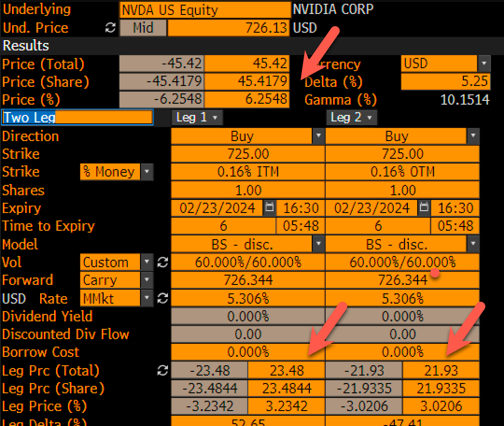The height and width of the screenshot is (426, 504).
Task: Select the Leg 1 Strike 725.00 field
Action: [248, 154]
